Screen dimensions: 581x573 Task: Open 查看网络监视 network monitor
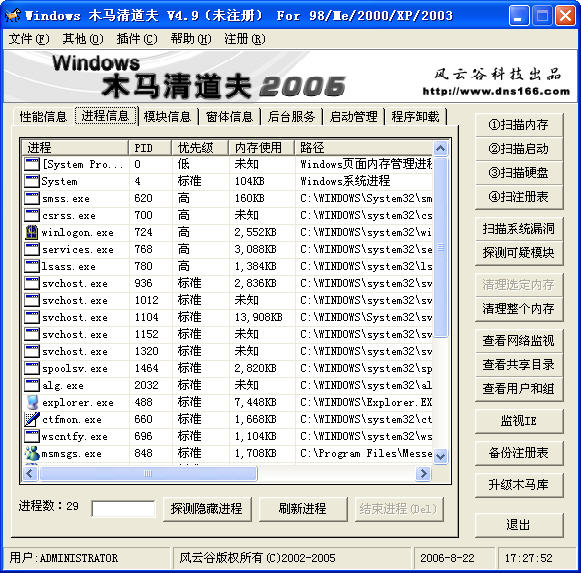pos(519,341)
